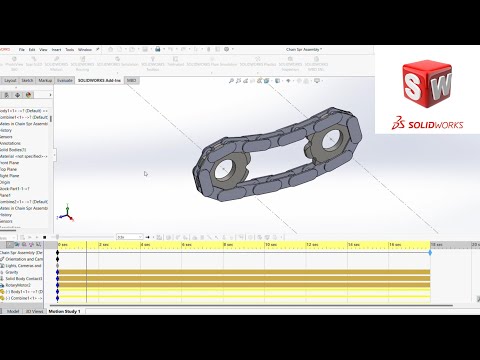This screenshot has width=480, height=360.
Task: Activate SOLIDWORKS Toolbox add-in
Action: point(153,64)
